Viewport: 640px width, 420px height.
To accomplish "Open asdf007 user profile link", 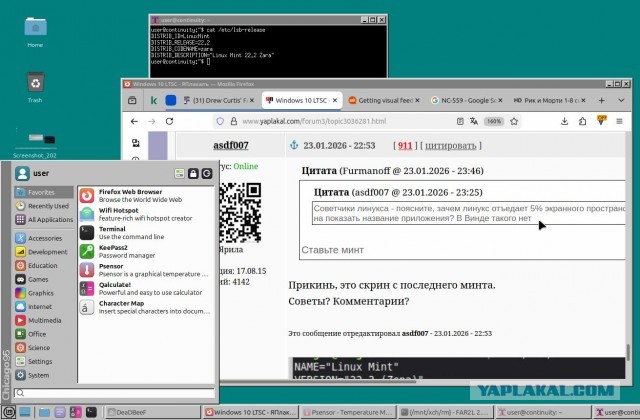I will point(231,145).
